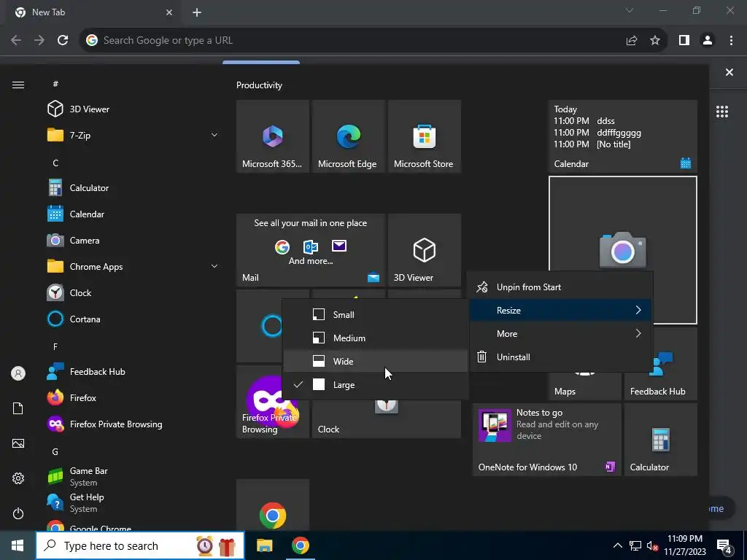The width and height of the screenshot is (747, 560).
Task: Click the taskbar search box
Action: click(140, 545)
